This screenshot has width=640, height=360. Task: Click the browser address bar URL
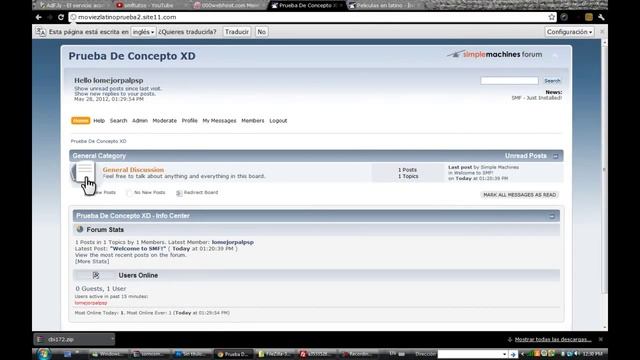click(x=127, y=17)
